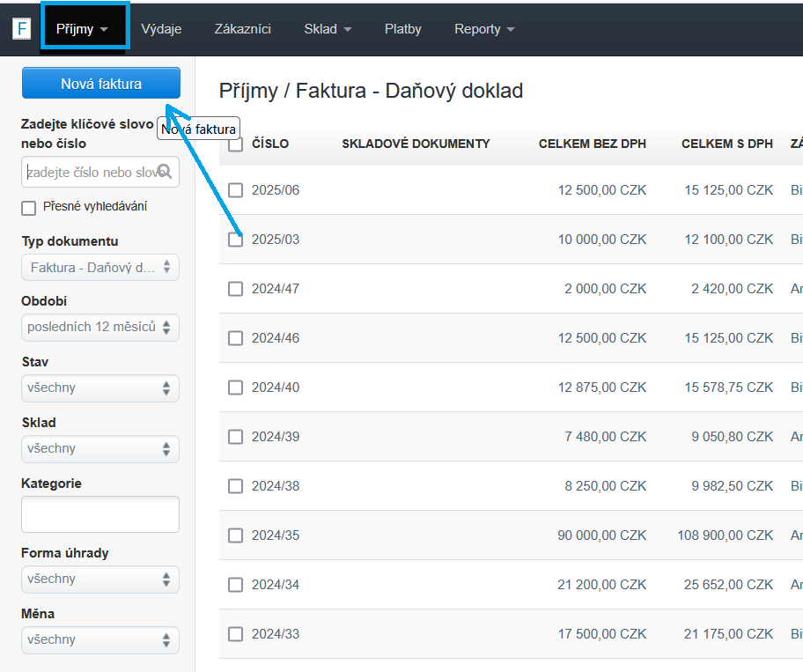Viewport: 803px width, 672px height.
Task: Open the Typ dokumentu dropdown
Action: [x=99, y=267]
